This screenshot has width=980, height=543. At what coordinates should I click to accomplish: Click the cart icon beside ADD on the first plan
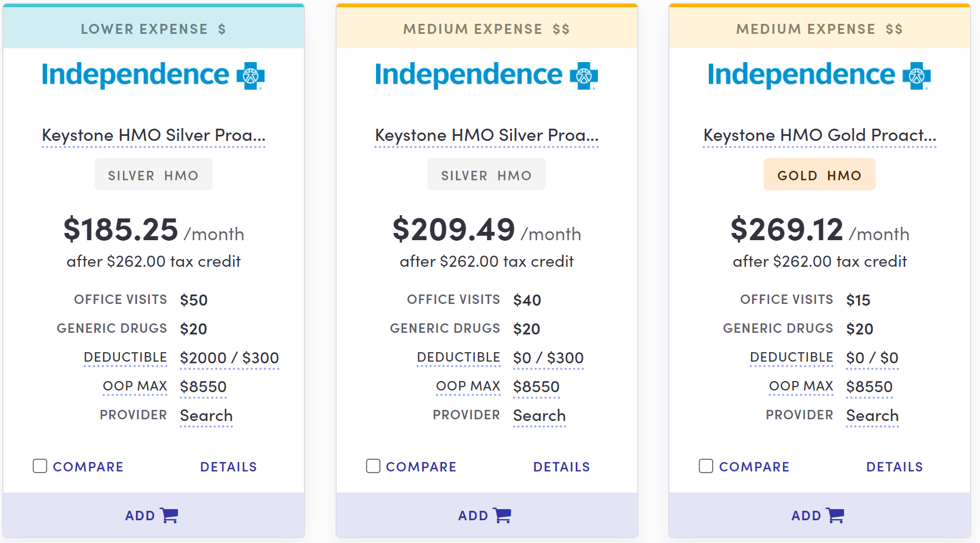(170, 515)
